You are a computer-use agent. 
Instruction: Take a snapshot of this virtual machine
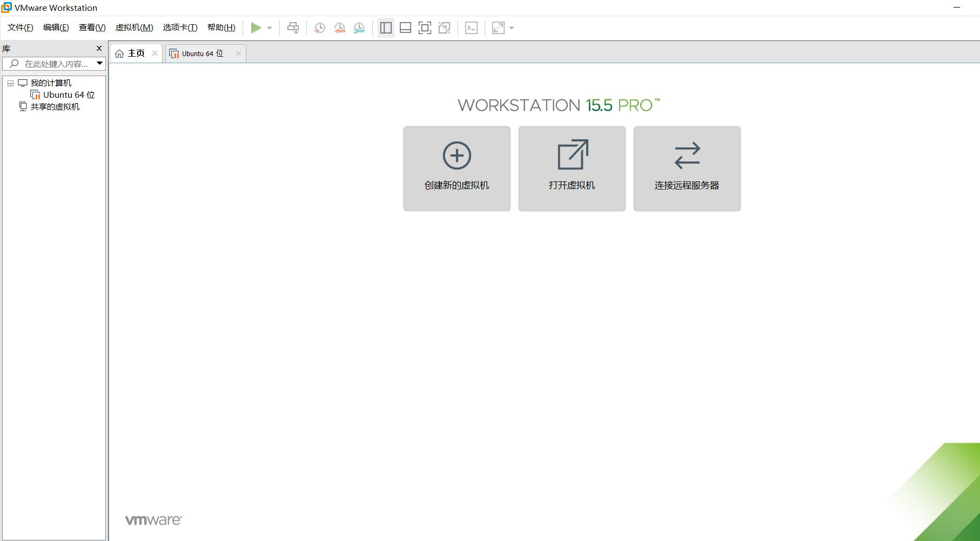point(320,28)
